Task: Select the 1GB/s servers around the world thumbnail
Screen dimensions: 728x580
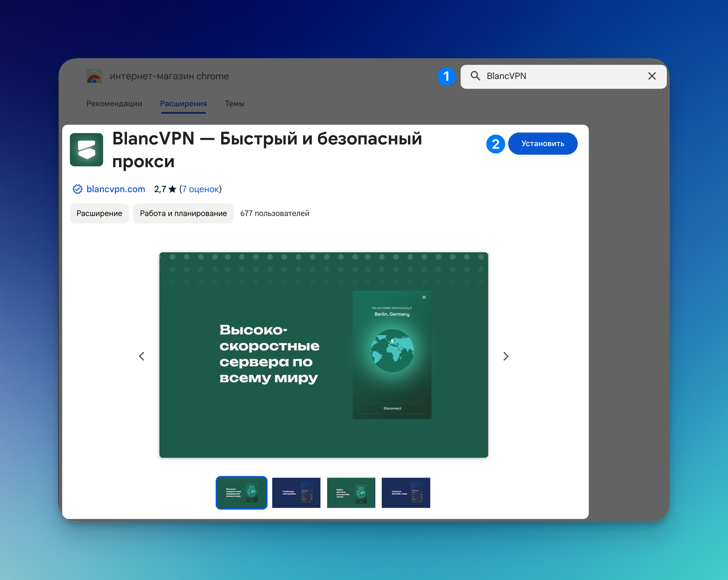Action: tap(351, 493)
